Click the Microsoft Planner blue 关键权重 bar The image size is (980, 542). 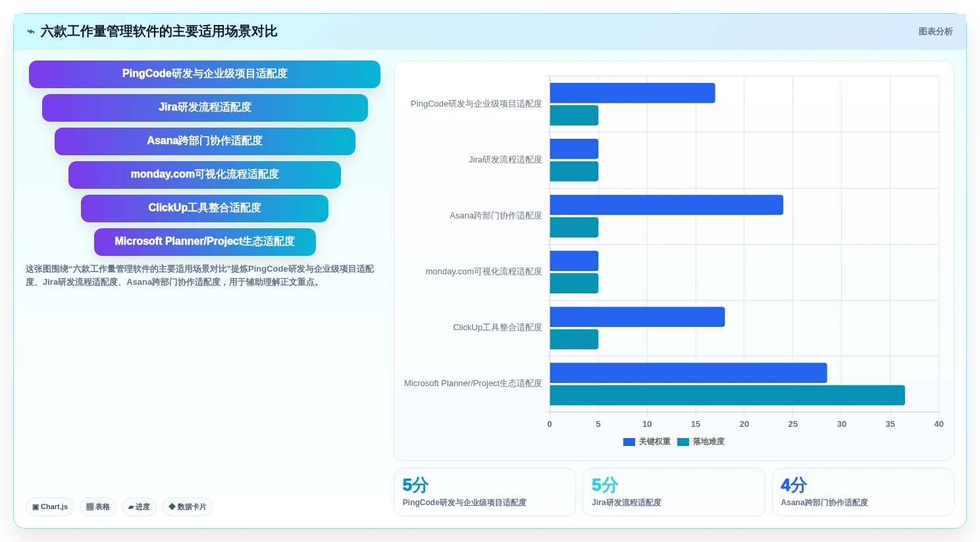click(688, 373)
